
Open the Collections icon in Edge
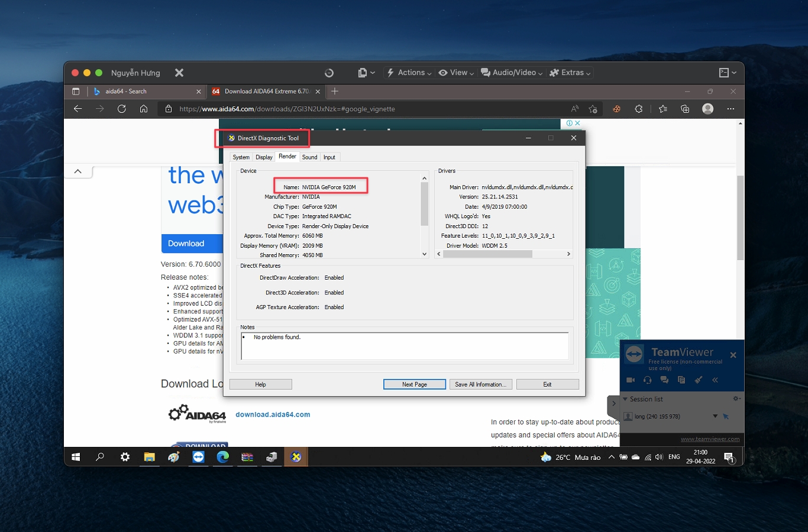pyautogui.click(x=685, y=109)
